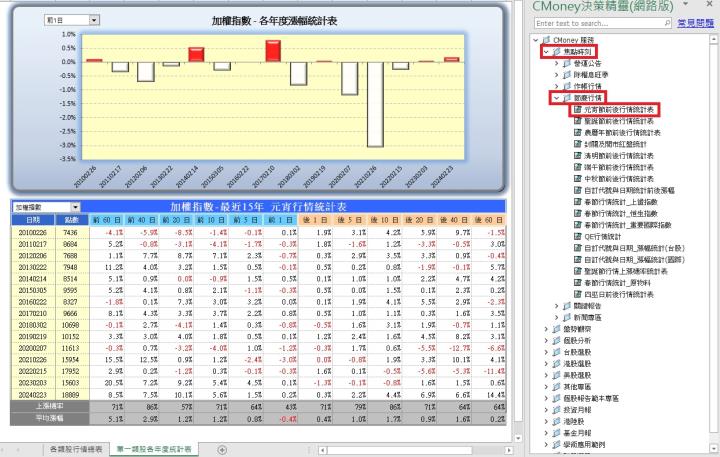Click the report icon beside 元宵節前後行情統計表
720x457 pixels.
click(x=578, y=110)
